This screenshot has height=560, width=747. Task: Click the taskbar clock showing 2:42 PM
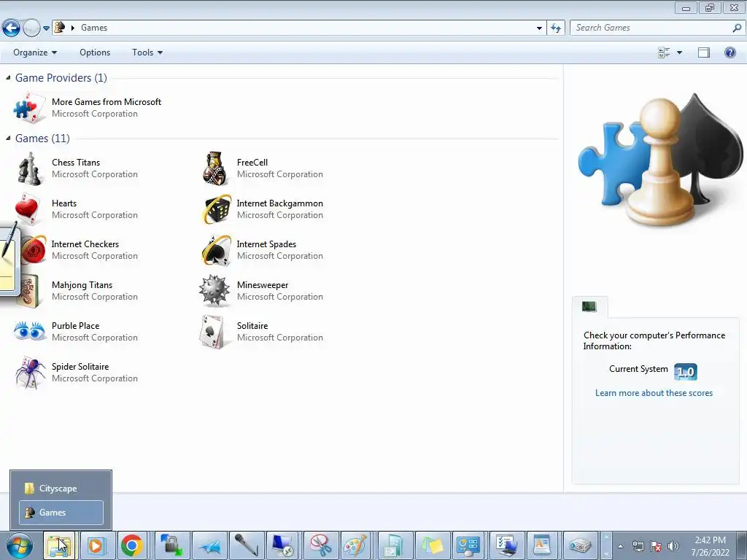(710, 540)
